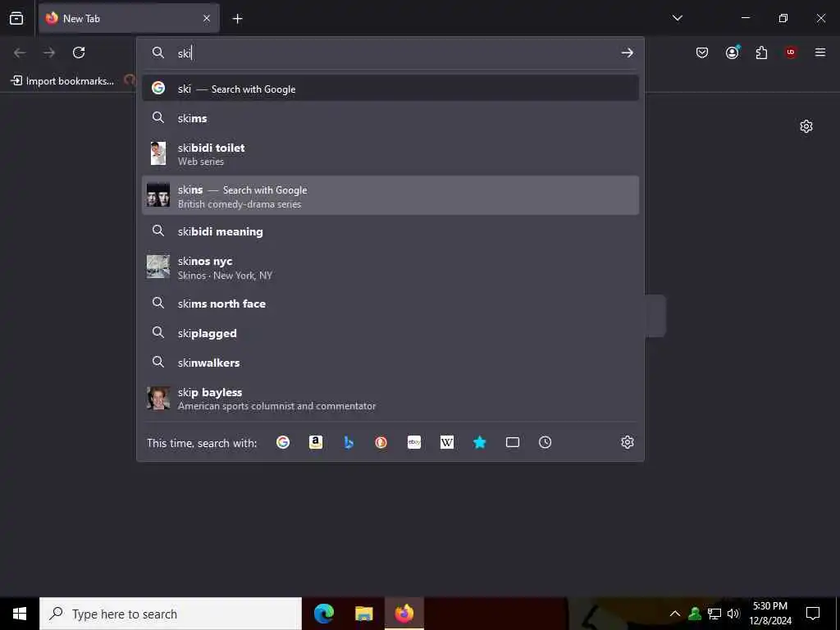Open the notification center icon
840x630 pixels.
click(813, 614)
